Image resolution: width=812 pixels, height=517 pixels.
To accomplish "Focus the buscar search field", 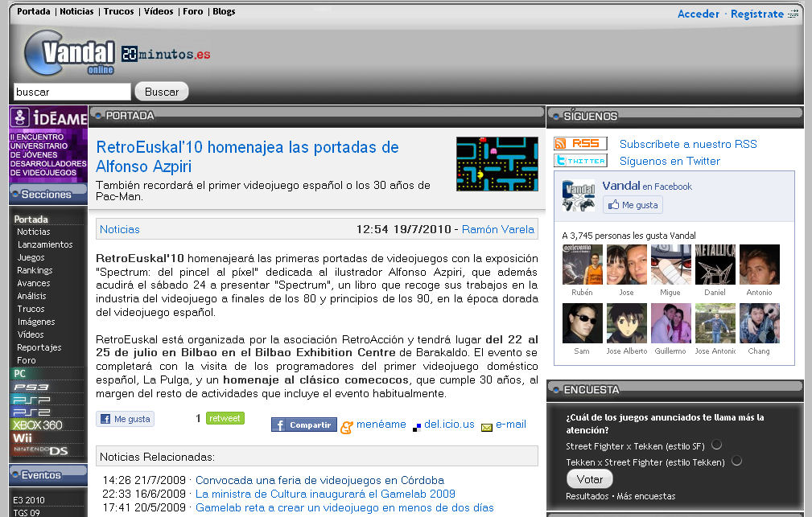I will [72, 92].
